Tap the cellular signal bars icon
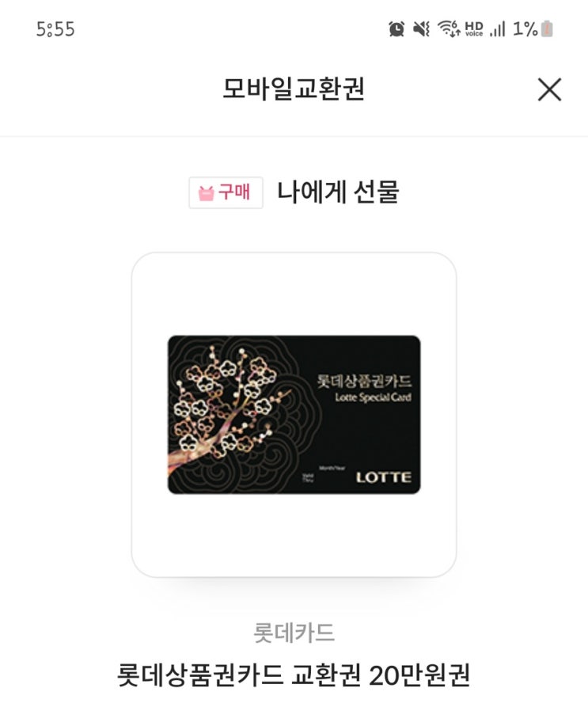Image resolution: width=588 pixels, height=718 pixels. [497, 28]
